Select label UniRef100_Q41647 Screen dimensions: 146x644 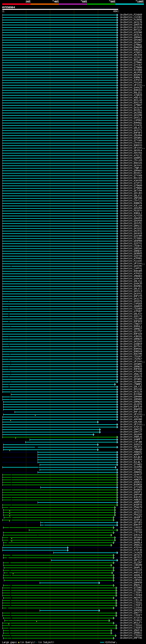tap(131, 42)
